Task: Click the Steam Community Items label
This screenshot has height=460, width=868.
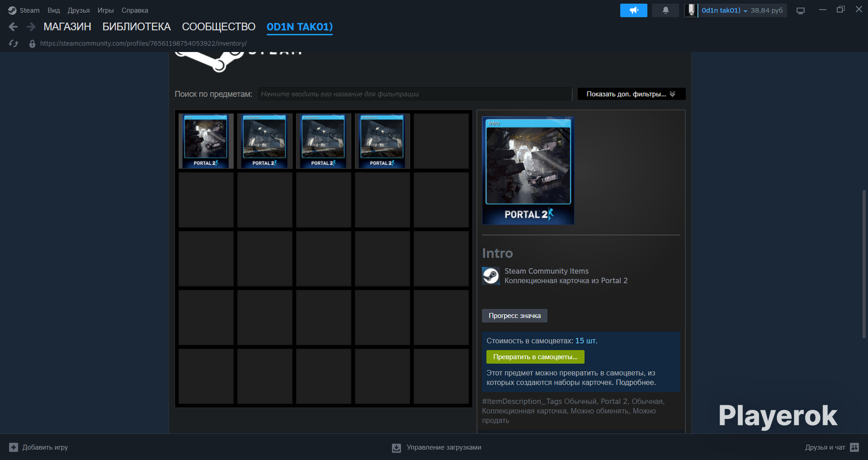Action: pos(547,271)
